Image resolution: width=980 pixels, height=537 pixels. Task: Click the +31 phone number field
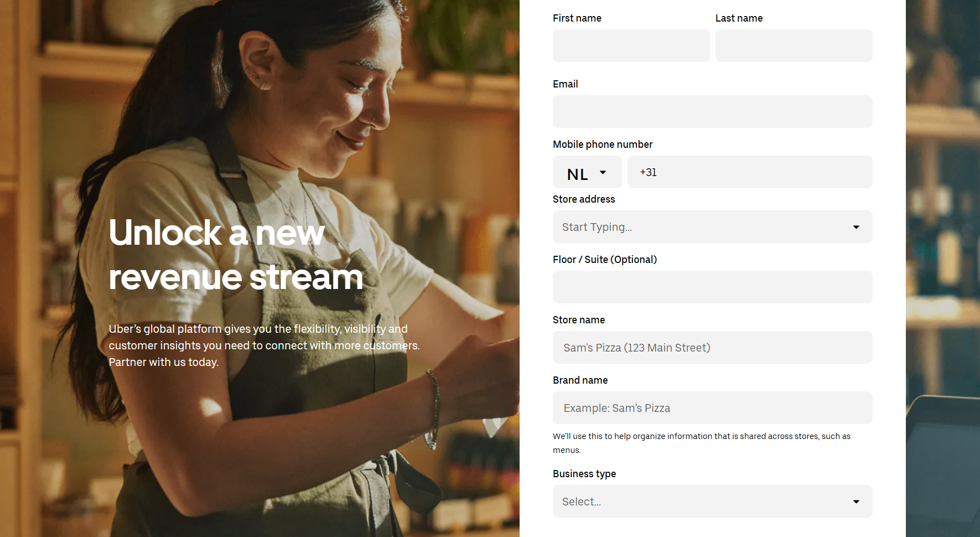[x=750, y=173]
